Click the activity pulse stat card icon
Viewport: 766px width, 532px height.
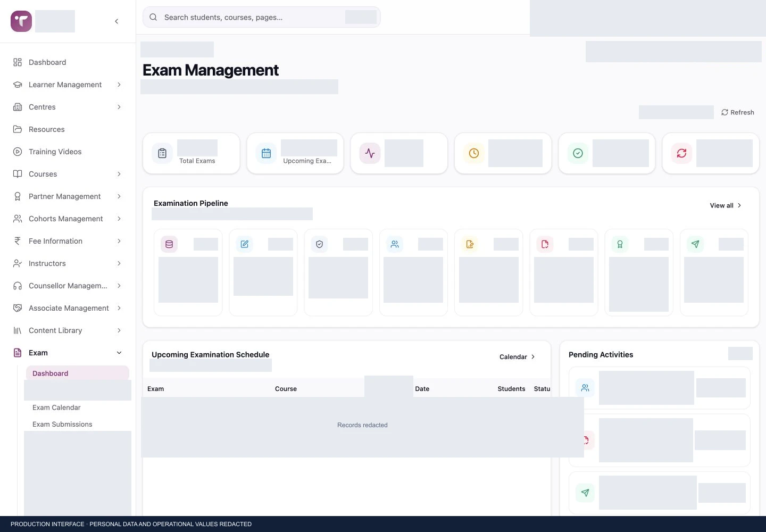(x=370, y=153)
